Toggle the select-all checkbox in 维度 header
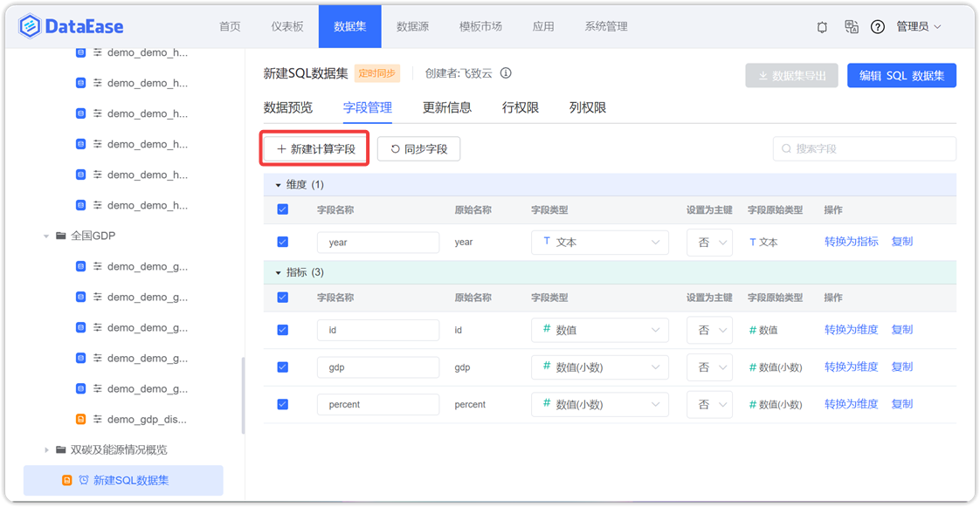The height and width of the screenshot is (507, 980). tap(282, 209)
